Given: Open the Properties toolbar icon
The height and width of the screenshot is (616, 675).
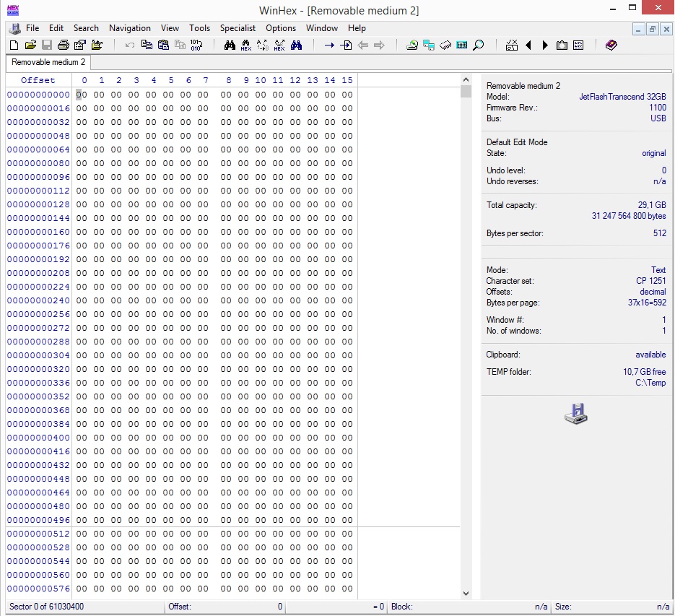Looking at the screenshot, I should [x=80, y=45].
